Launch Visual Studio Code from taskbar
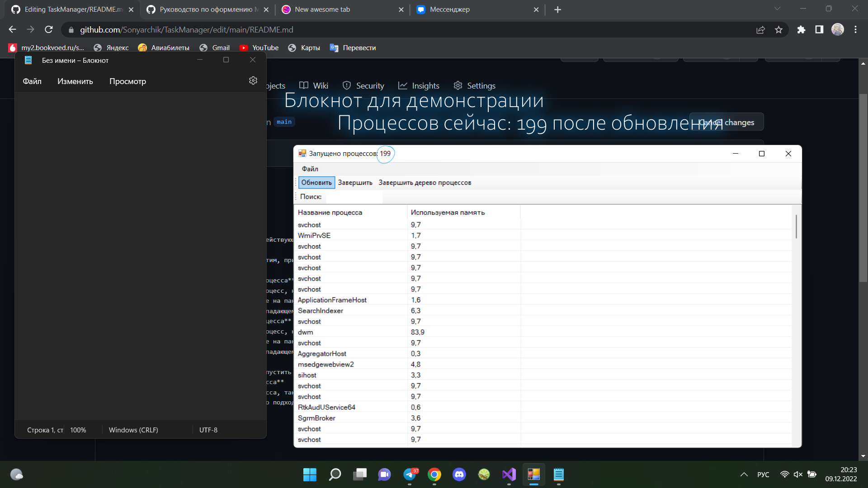868x488 pixels. click(x=509, y=475)
